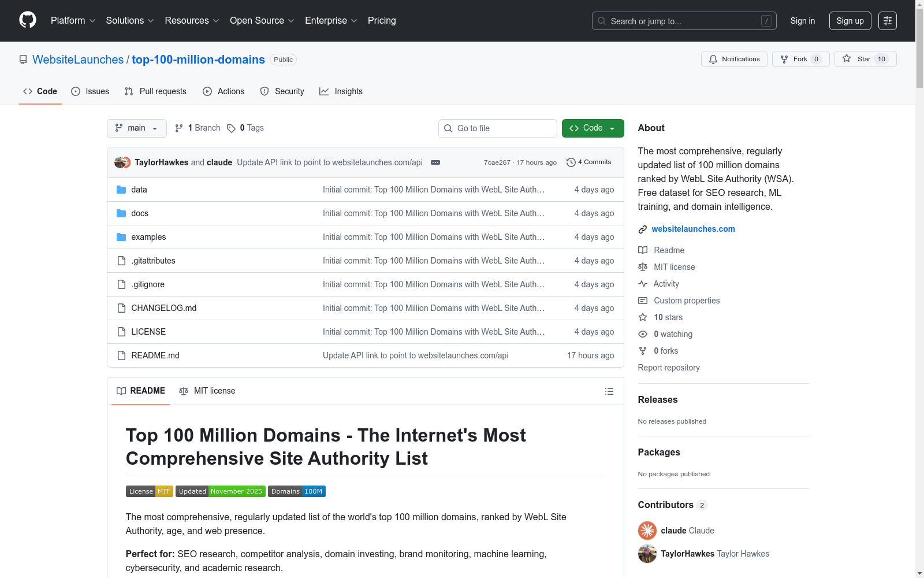View the 1 Branch list
The width and height of the screenshot is (924, 578).
point(198,128)
